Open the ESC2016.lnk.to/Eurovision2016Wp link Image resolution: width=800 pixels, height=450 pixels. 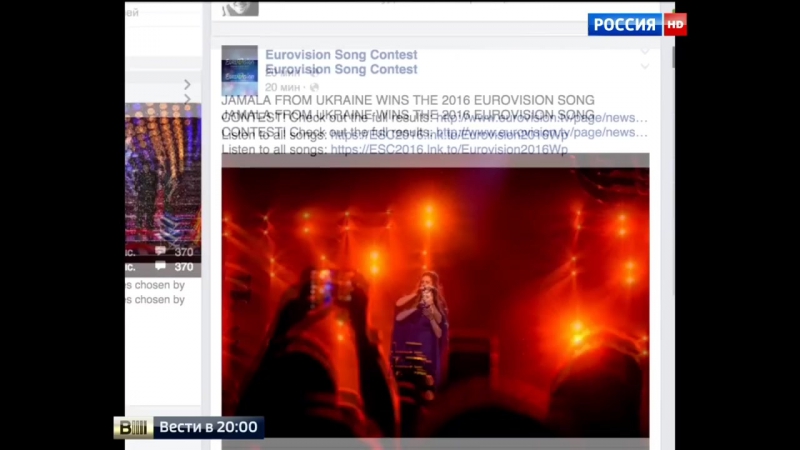tap(449, 149)
